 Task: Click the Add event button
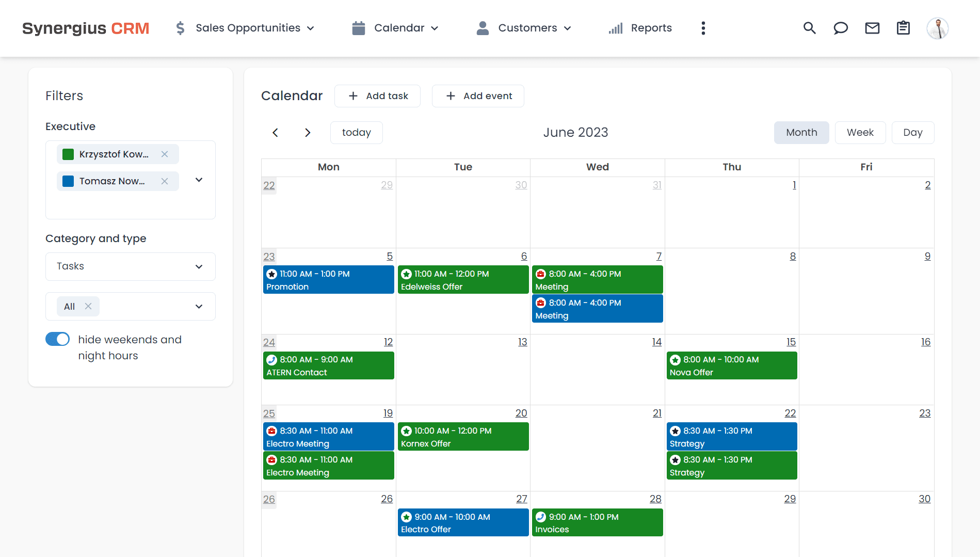tap(478, 96)
